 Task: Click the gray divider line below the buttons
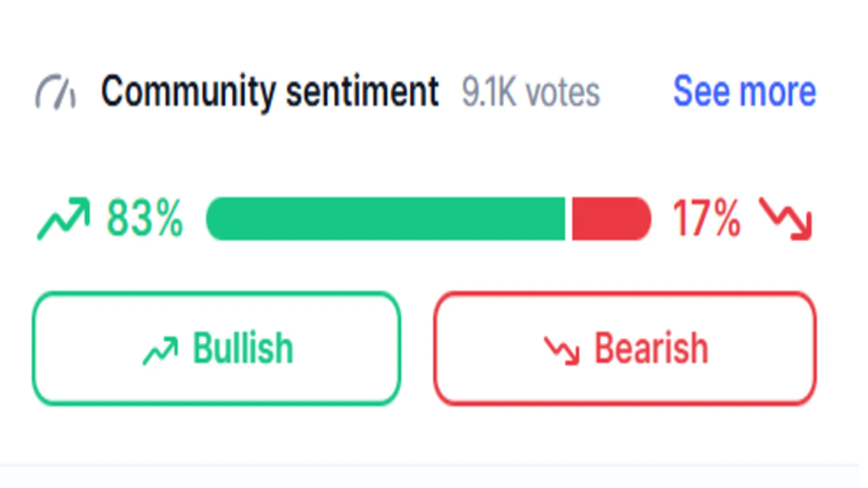430,465
